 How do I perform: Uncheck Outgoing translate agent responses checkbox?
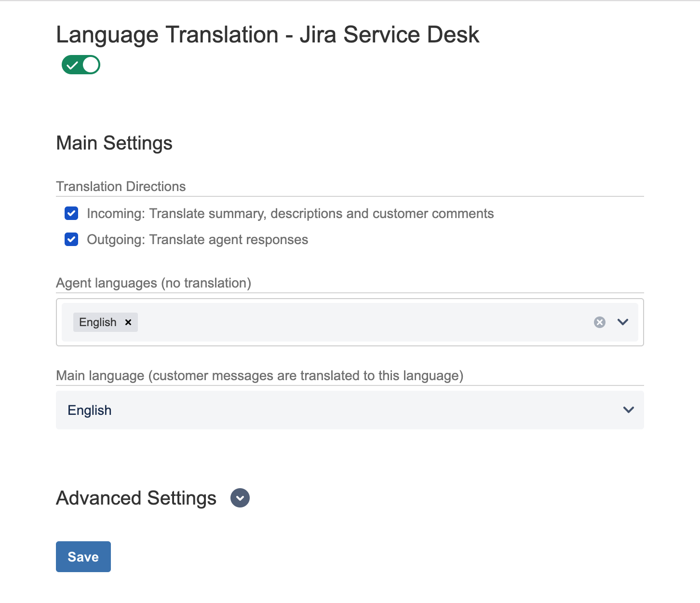point(71,239)
